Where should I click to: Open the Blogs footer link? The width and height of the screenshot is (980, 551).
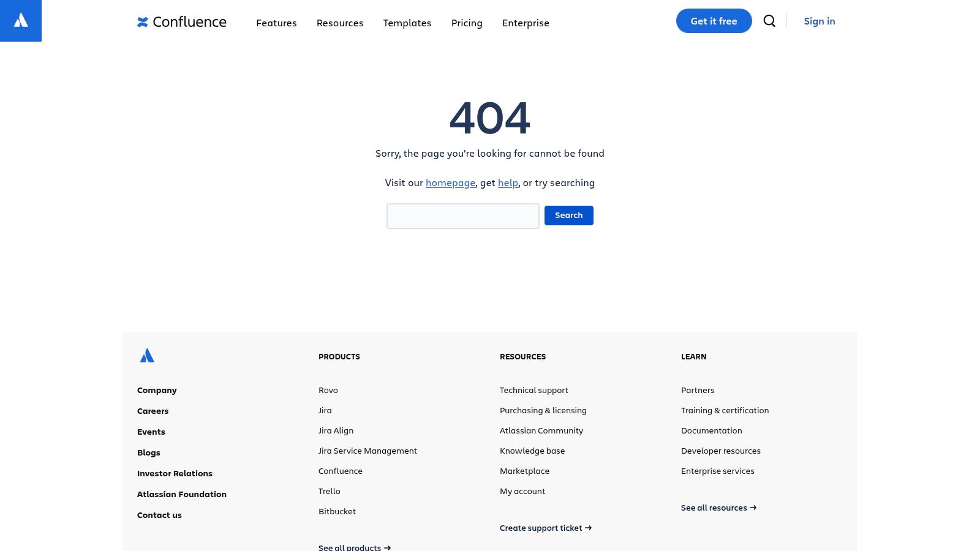(149, 452)
